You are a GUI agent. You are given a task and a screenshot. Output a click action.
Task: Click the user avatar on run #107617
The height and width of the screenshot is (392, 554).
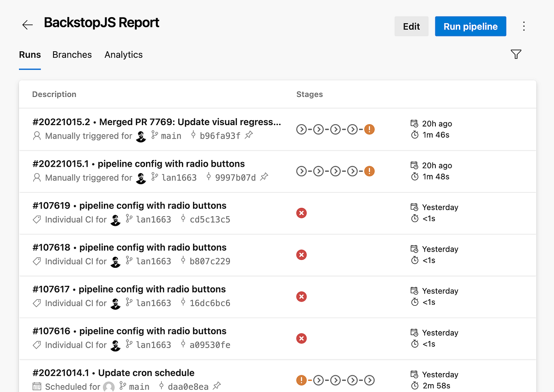pyautogui.click(x=116, y=303)
